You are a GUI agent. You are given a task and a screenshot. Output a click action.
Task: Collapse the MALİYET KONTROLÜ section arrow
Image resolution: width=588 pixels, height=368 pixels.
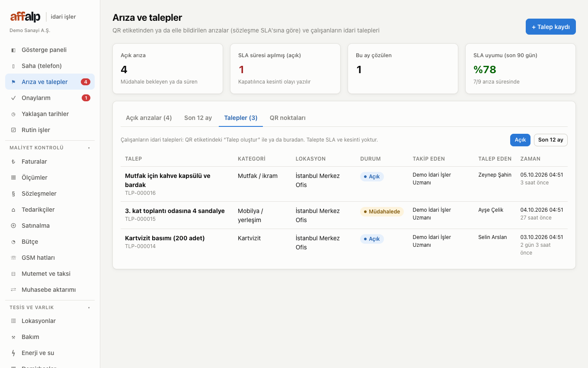click(x=89, y=148)
